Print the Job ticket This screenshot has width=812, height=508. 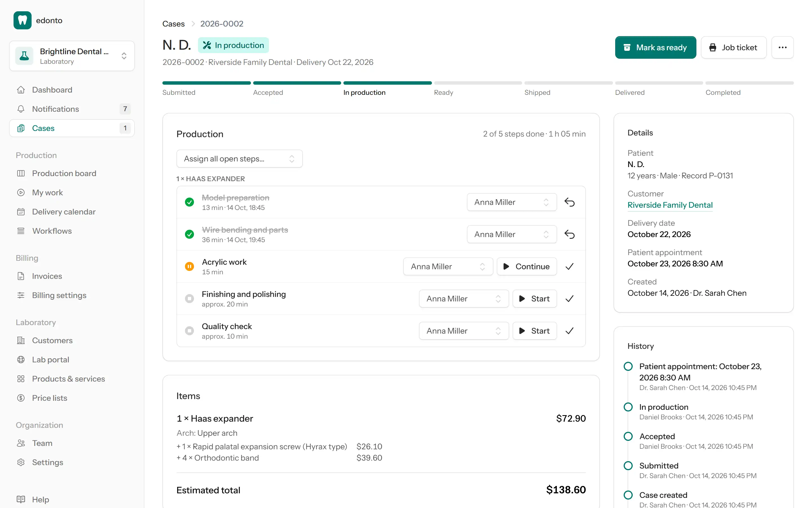pos(734,47)
